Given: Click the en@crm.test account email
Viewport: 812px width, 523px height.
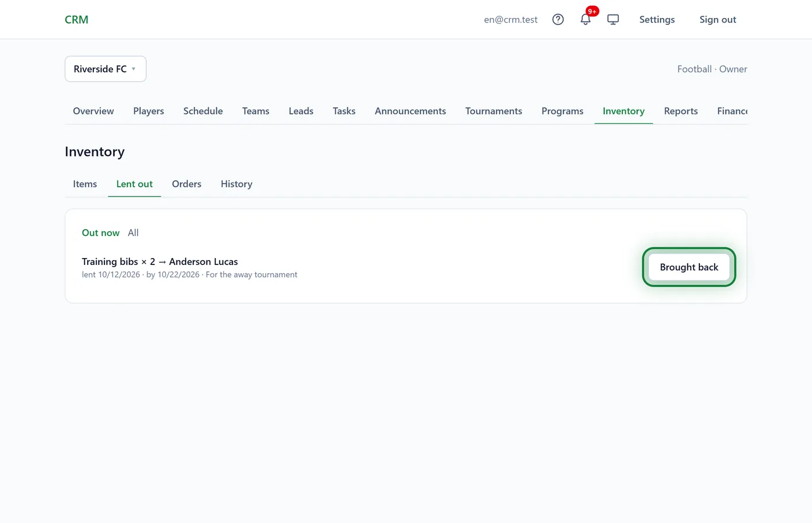Looking at the screenshot, I should [x=511, y=20].
